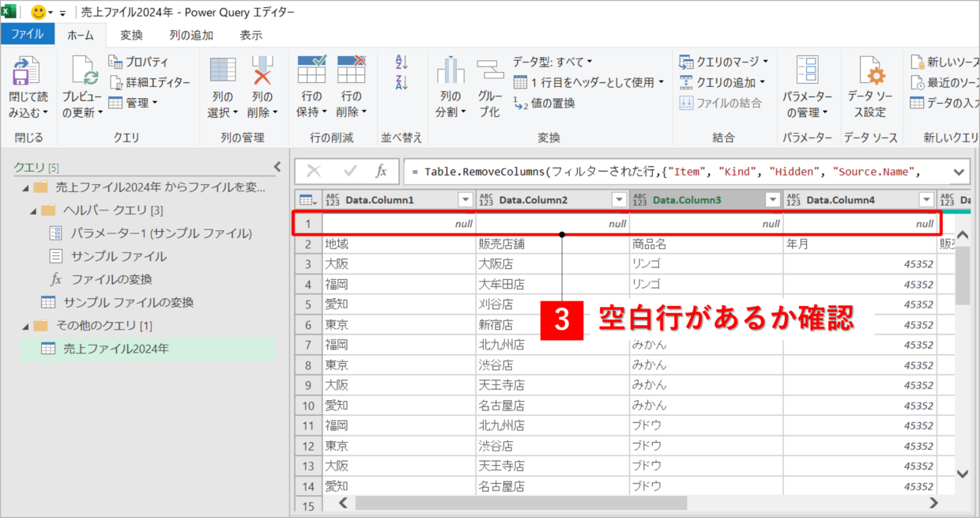The width and height of the screenshot is (980, 518).
Task: Open the クエリの追加 dropdown
Action: 722,82
